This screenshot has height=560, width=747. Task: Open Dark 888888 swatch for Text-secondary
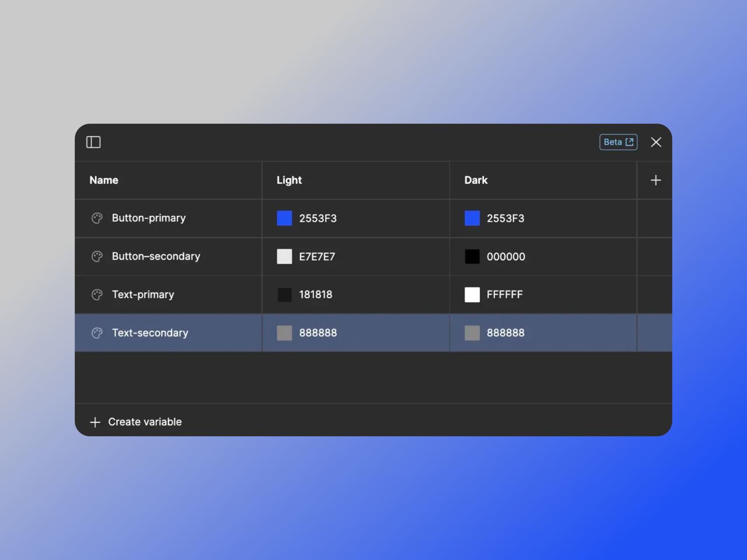(x=472, y=333)
